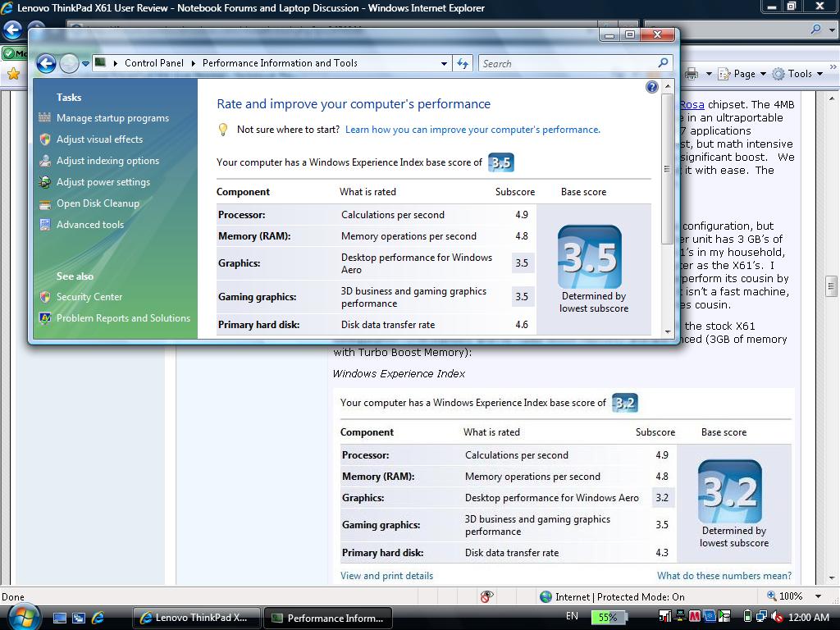Open the Tools menu in Internet Explorer

click(x=797, y=74)
